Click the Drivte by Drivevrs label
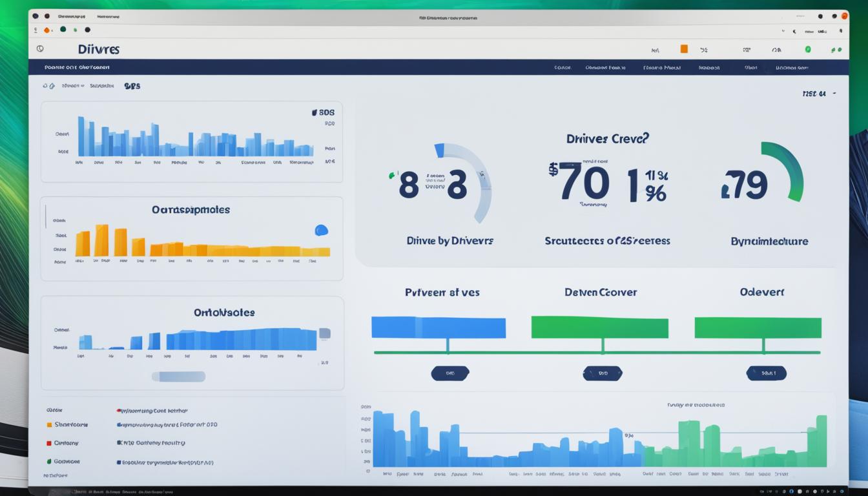The width and height of the screenshot is (868, 496). 450,240
